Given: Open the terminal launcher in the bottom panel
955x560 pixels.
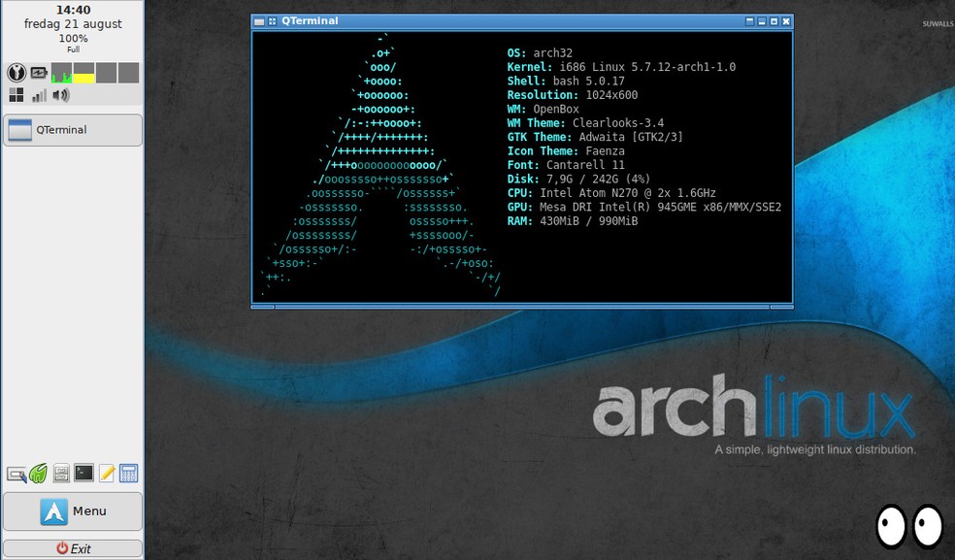Looking at the screenshot, I should [83, 474].
